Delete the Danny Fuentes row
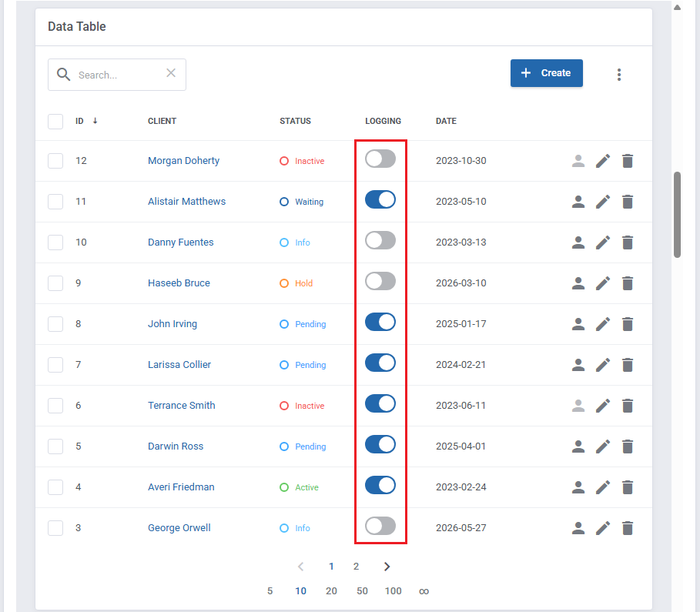The height and width of the screenshot is (612, 700). pyautogui.click(x=628, y=242)
